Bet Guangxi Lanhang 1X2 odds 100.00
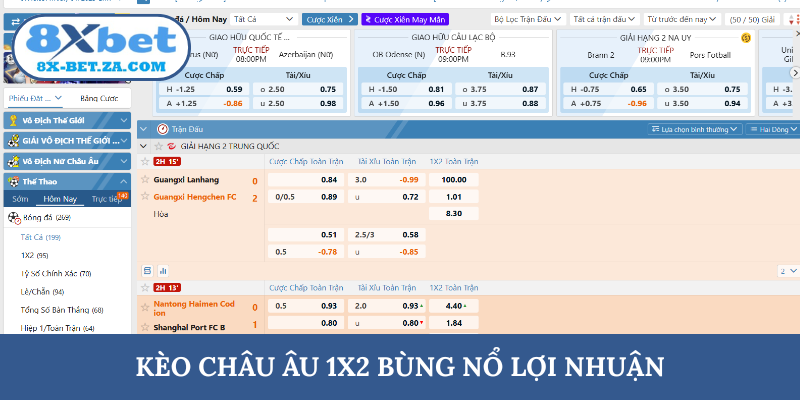800x400 pixels. tap(454, 180)
